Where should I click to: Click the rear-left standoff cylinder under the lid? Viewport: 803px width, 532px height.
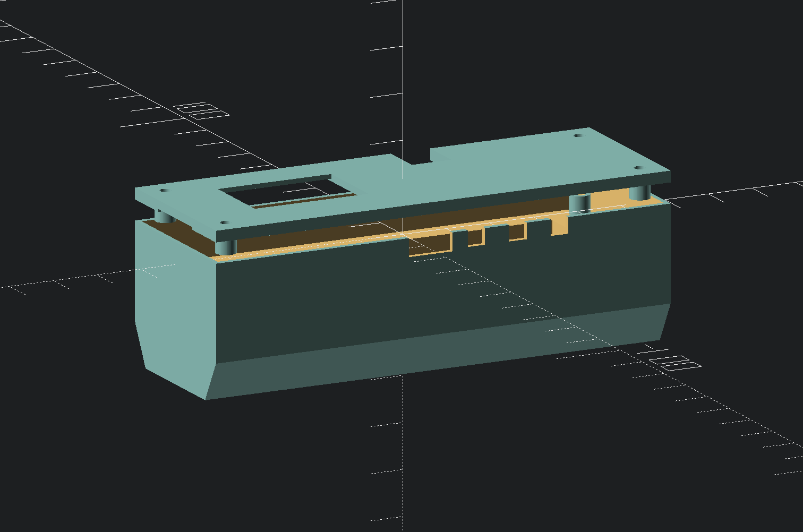(165, 217)
